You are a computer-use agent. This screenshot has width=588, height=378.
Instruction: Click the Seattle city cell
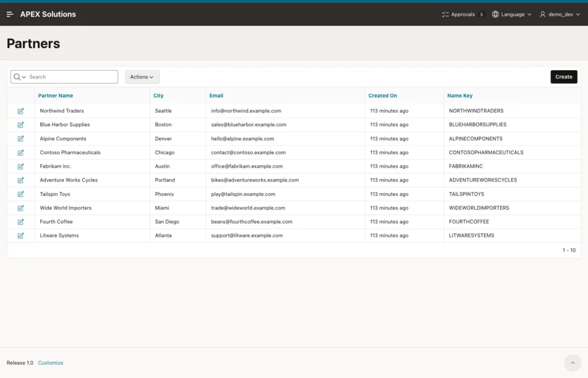click(163, 111)
